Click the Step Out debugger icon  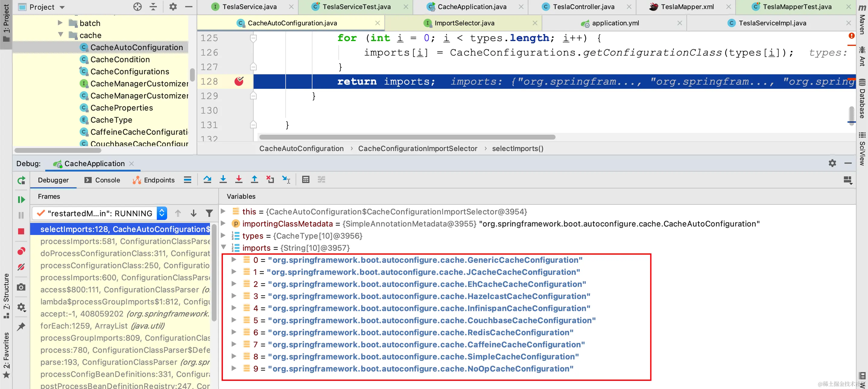255,179
